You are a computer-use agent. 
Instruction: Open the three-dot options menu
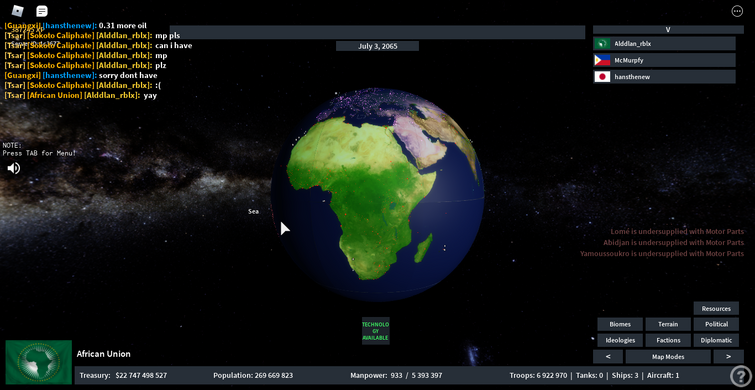coord(737,11)
